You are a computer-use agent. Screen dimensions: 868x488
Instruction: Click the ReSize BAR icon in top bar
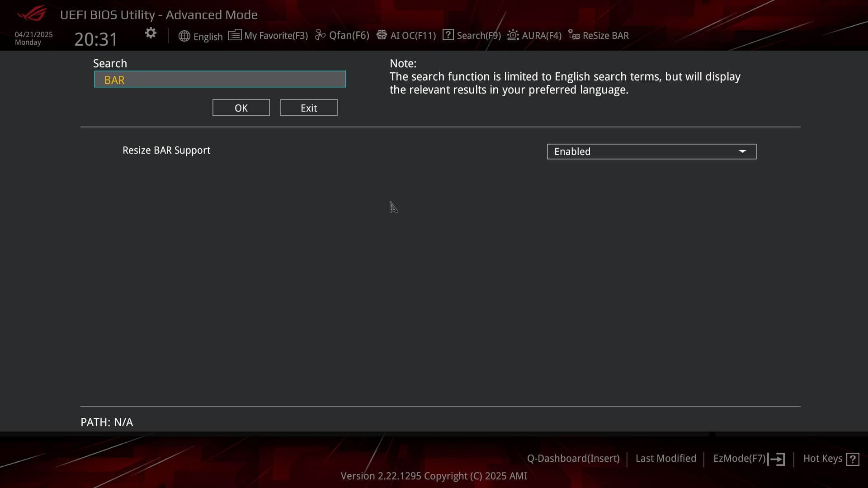574,35
